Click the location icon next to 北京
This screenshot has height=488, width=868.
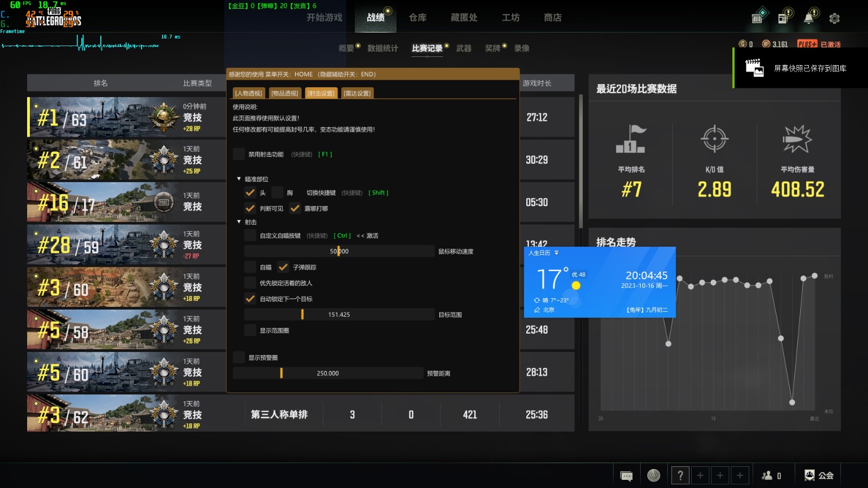pos(537,310)
